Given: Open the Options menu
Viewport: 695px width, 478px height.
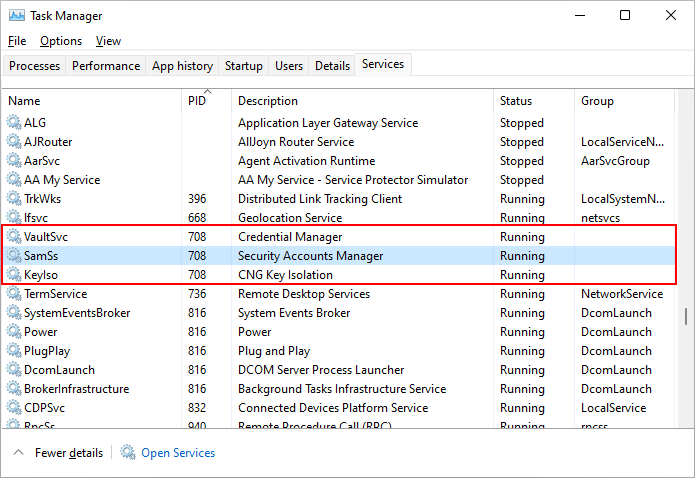Looking at the screenshot, I should pyautogui.click(x=61, y=41).
